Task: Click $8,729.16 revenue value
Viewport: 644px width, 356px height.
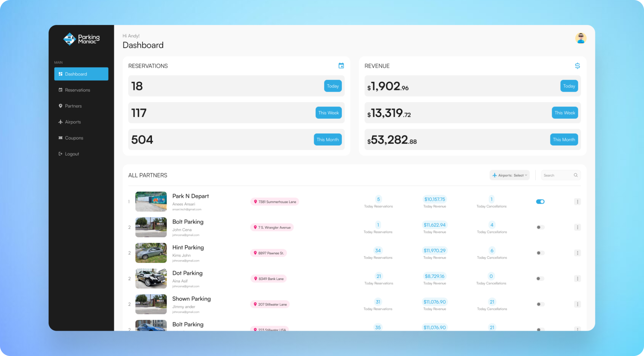Action: pyautogui.click(x=435, y=276)
